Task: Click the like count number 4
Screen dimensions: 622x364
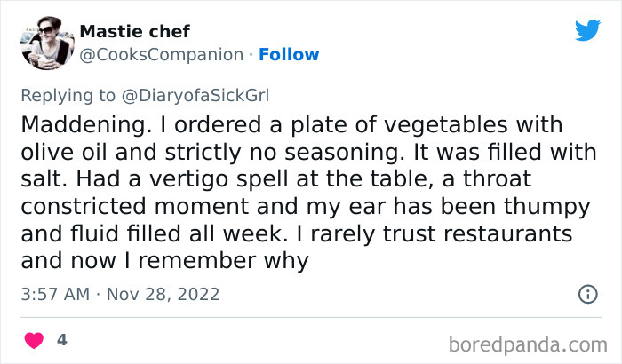Action: click(62, 340)
